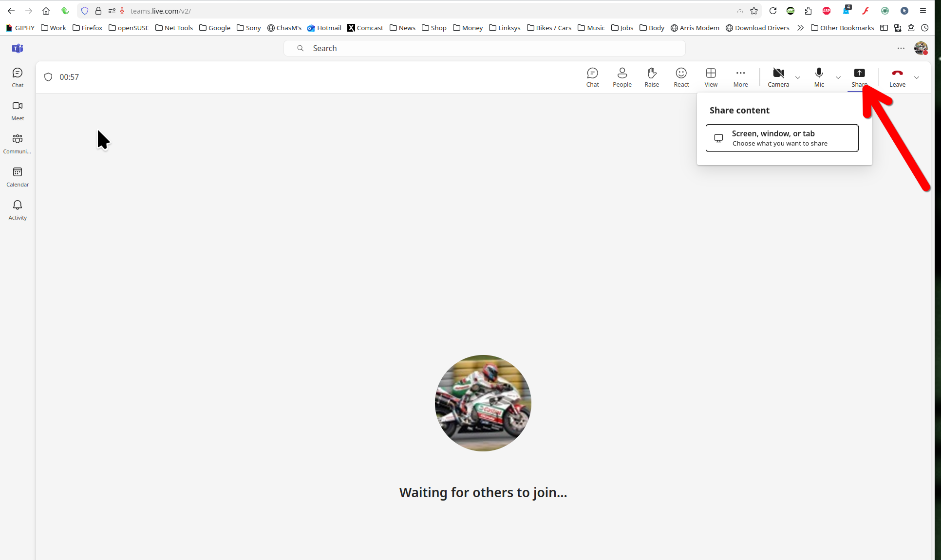Open the Work bookmarks folder

coord(54,28)
